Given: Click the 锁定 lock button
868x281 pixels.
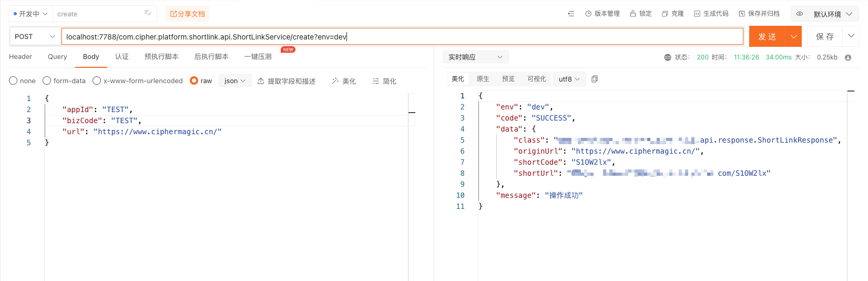Looking at the screenshot, I should tap(641, 14).
